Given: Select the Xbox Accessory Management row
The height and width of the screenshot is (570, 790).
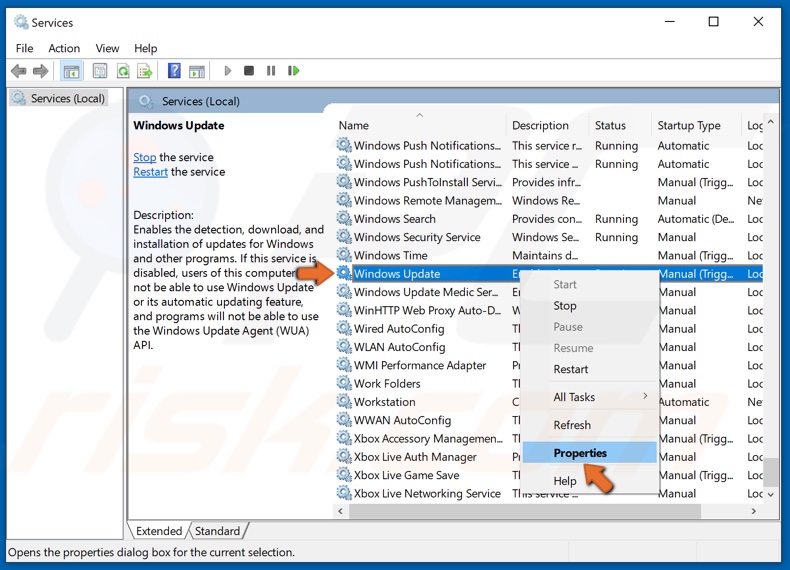Looking at the screenshot, I should 549,438.
